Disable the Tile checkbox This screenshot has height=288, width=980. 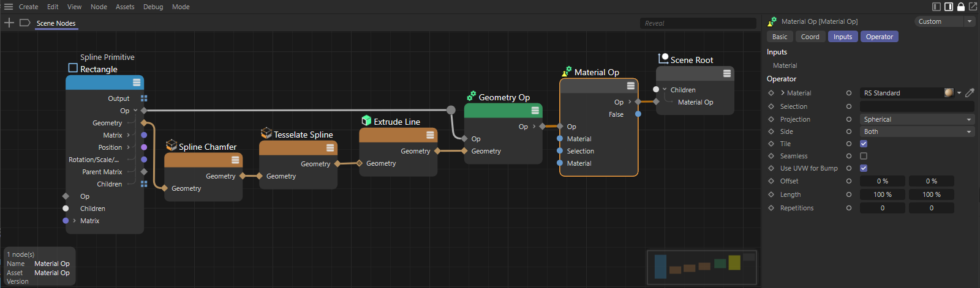(864, 144)
